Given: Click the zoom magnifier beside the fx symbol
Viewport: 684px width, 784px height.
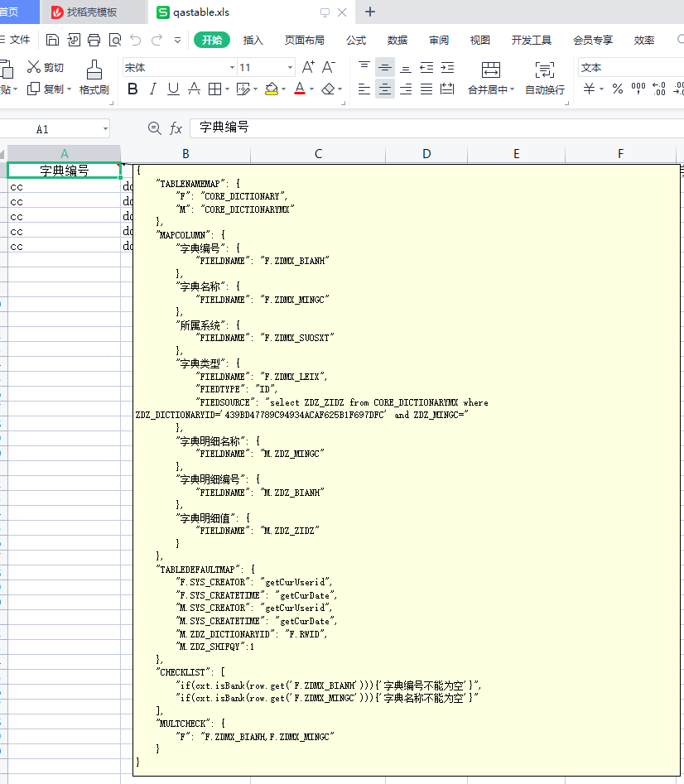Looking at the screenshot, I should click(x=154, y=128).
